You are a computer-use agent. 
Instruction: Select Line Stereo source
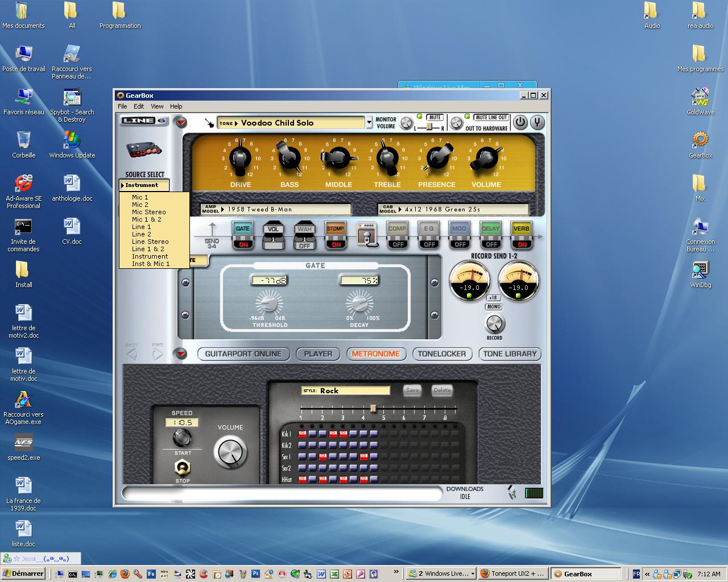pyautogui.click(x=150, y=242)
